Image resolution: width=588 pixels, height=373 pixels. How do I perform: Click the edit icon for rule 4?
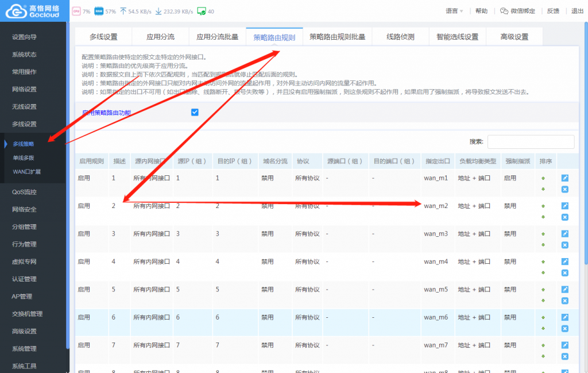(564, 262)
